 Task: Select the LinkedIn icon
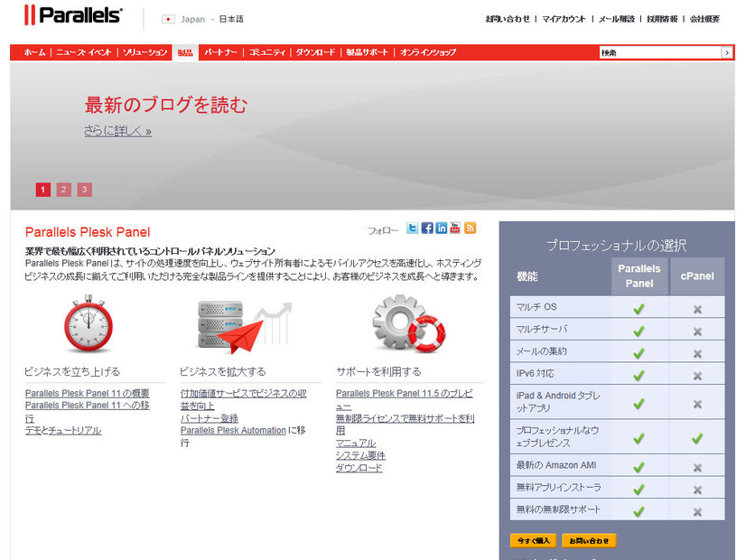[x=441, y=228]
